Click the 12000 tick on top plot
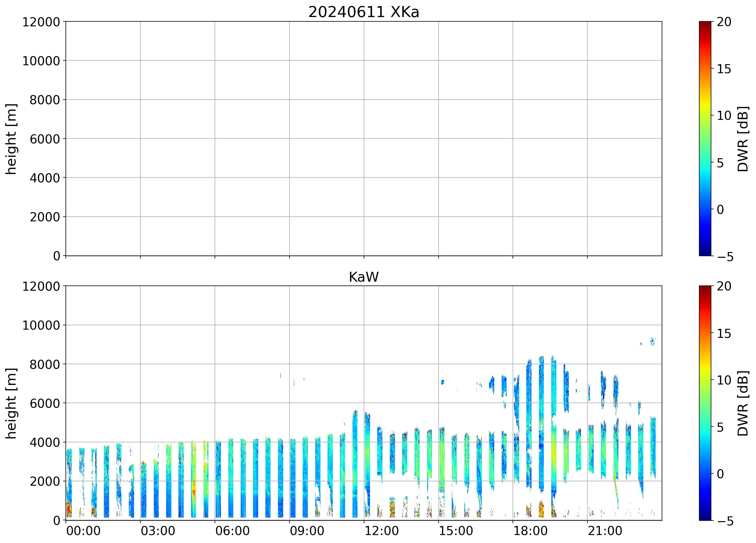Image resolution: width=756 pixels, height=543 pixels. (x=41, y=22)
